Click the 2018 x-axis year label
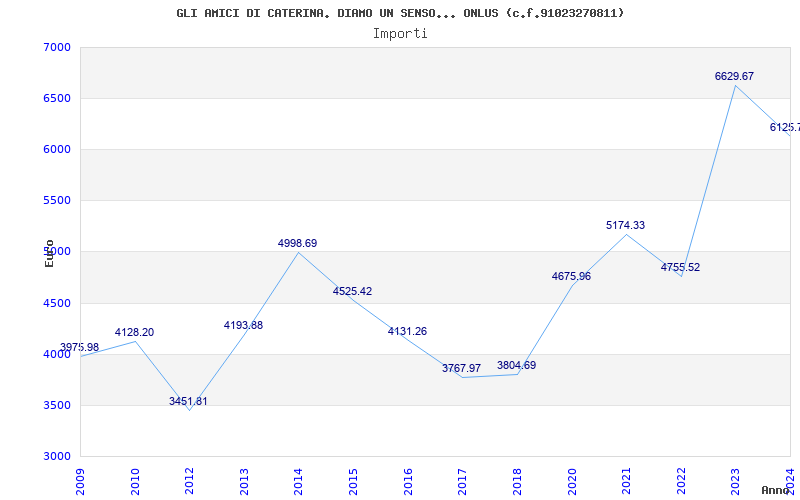Viewport: 800px width, 500px height. click(517, 482)
